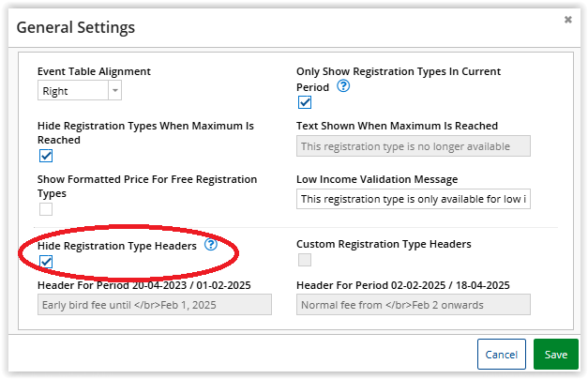Viewport: 588px width, 379px height.
Task: Click the Hide Registration Type Headers label
Action: pos(116,245)
